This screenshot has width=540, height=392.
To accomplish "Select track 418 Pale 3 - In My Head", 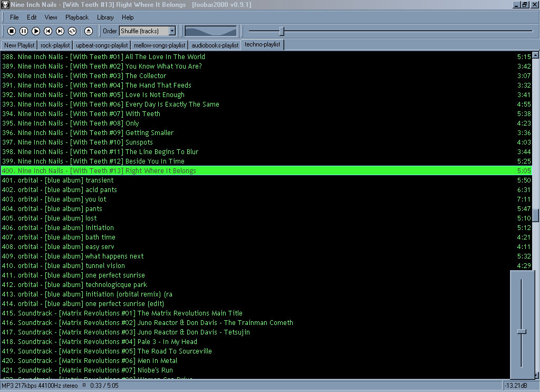I will [255, 342].
